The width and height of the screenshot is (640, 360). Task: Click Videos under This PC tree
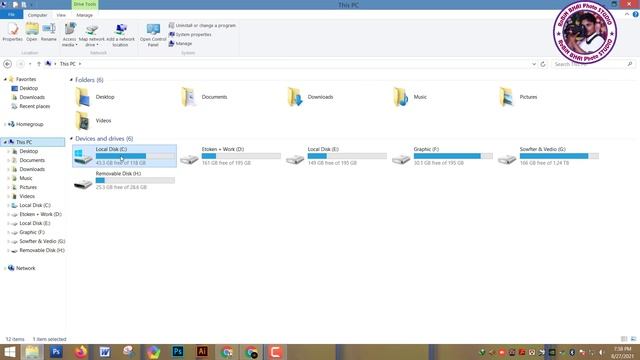[x=27, y=196]
